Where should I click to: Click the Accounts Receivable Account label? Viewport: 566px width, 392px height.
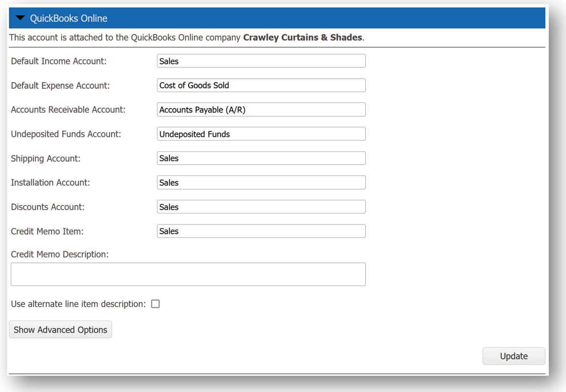point(68,110)
